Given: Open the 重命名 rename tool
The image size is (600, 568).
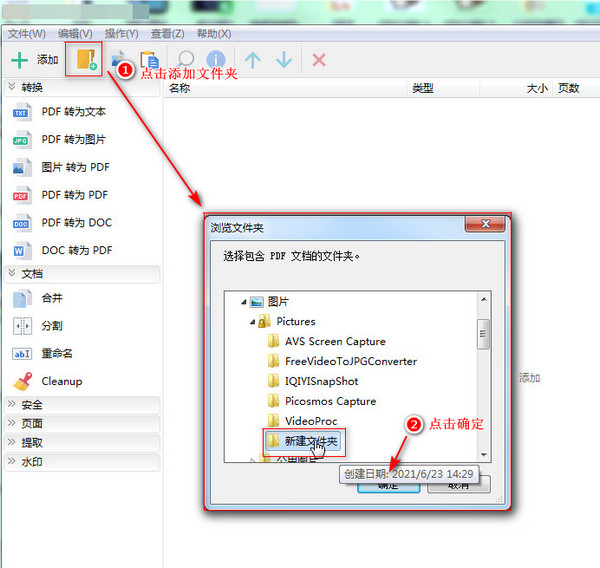Looking at the screenshot, I should (42, 353).
